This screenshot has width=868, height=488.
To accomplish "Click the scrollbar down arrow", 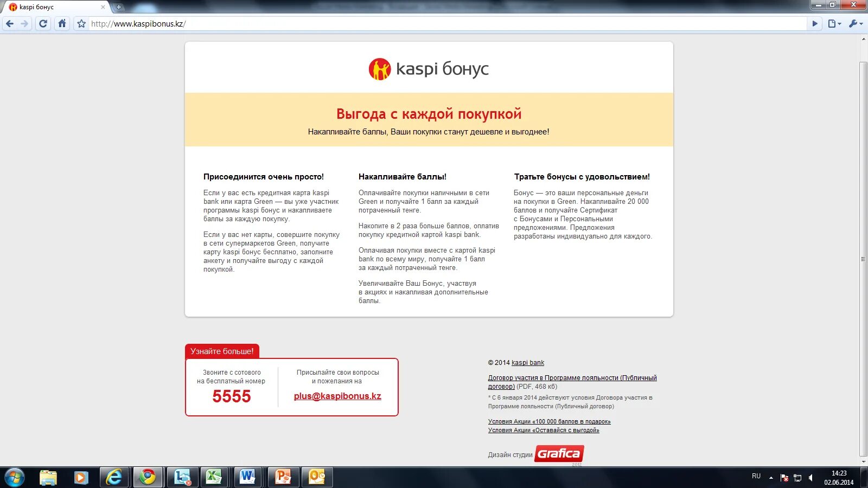I will click(863, 463).
